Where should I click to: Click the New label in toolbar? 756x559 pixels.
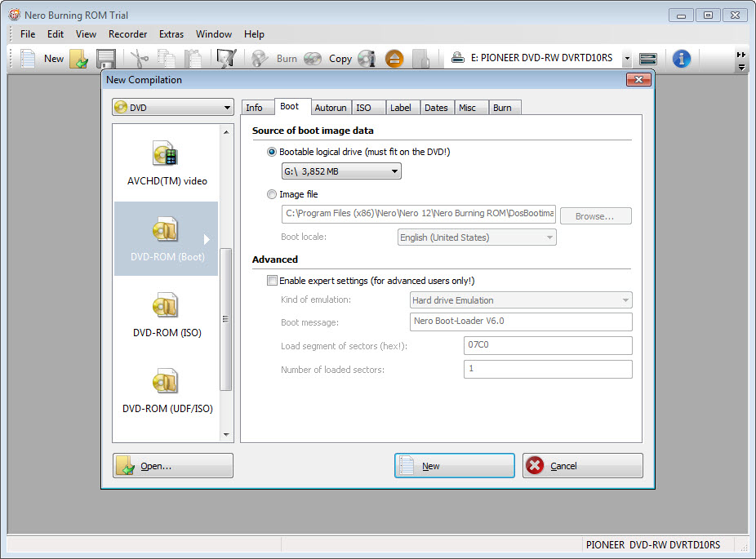point(54,58)
